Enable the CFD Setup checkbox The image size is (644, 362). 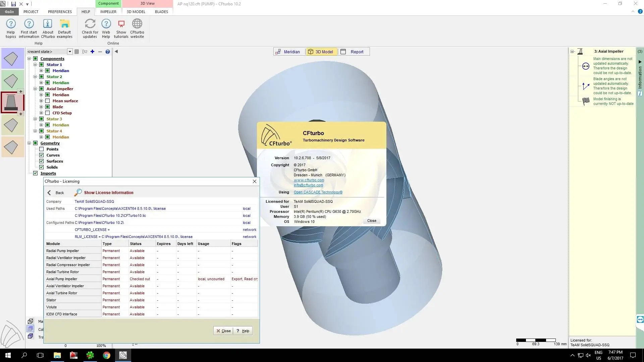(x=48, y=113)
